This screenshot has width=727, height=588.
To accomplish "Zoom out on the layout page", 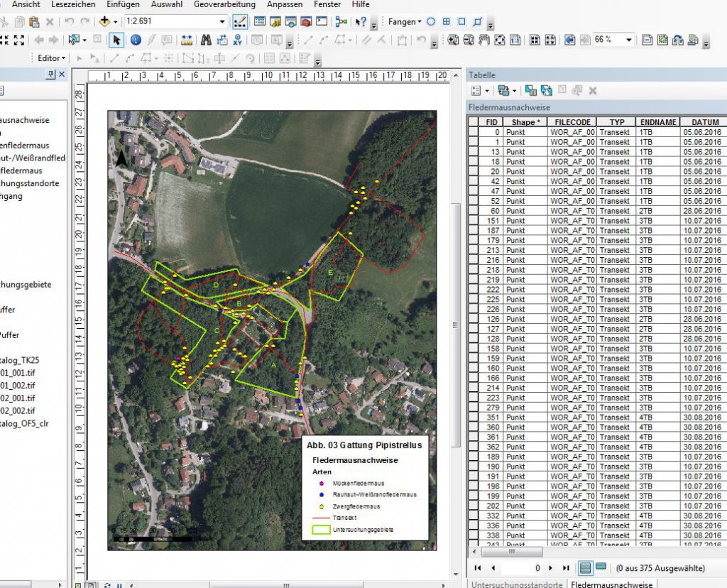I will (469, 40).
